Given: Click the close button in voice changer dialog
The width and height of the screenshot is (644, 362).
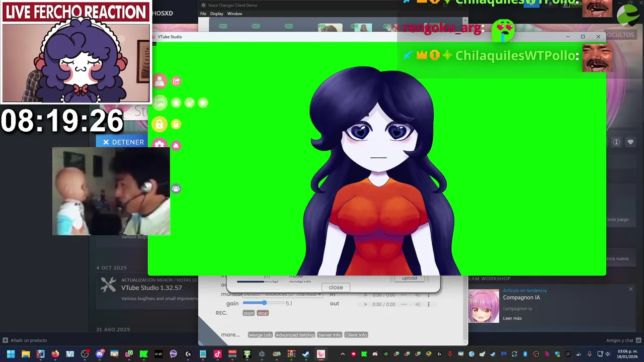Looking at the screenshot, I should 336,288.
